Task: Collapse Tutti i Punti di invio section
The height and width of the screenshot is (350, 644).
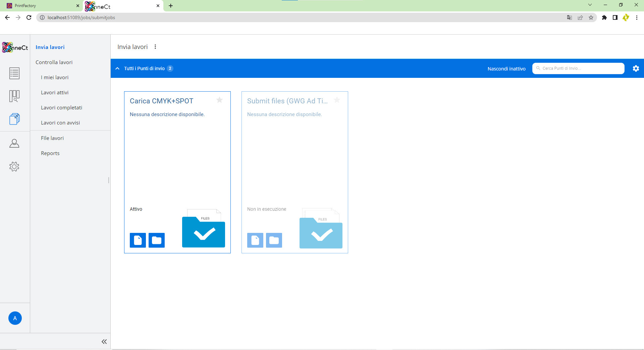Action: point(117,68)
